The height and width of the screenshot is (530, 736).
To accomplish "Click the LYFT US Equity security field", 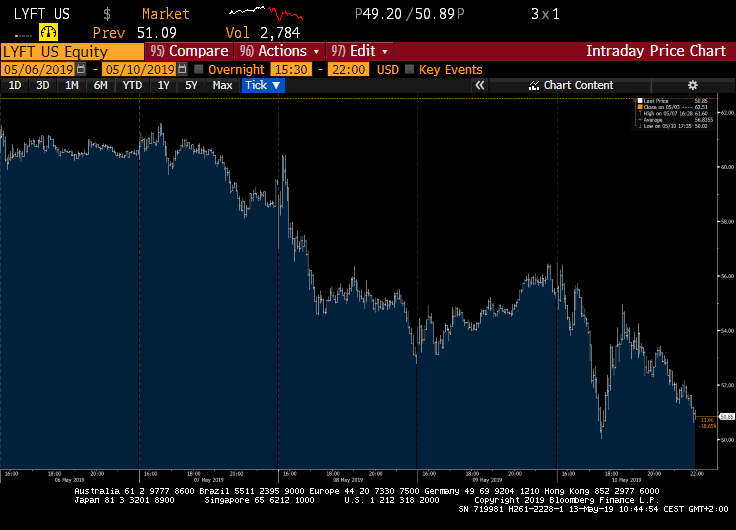I will 72,51.
